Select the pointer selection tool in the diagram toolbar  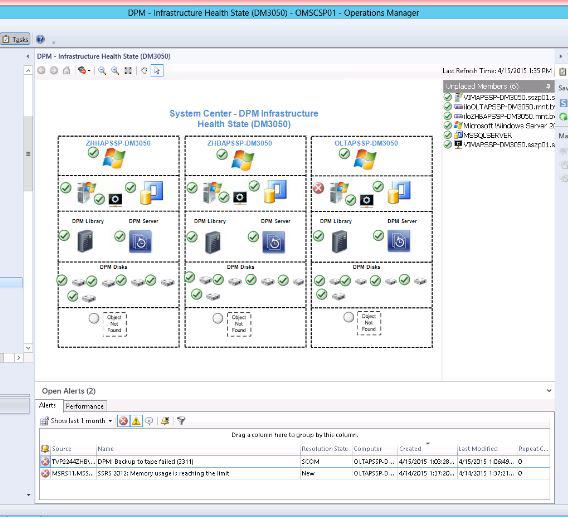click(x=157, y=71)
